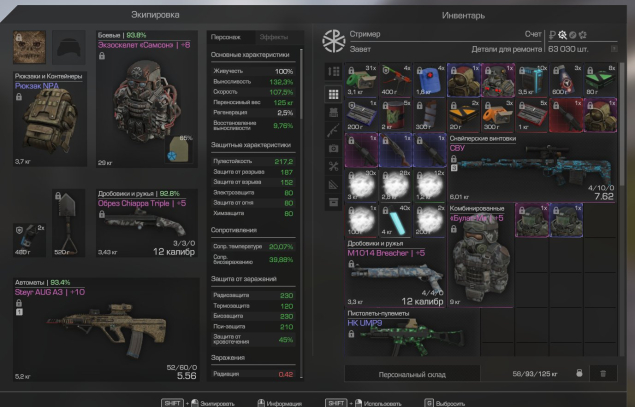635x407 pixels.
Task: Select the СВУ sniper rifle
Action: [x=532, y=167]
